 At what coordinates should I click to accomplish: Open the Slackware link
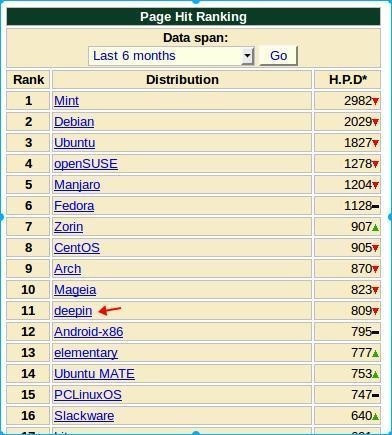pos(84,416)
